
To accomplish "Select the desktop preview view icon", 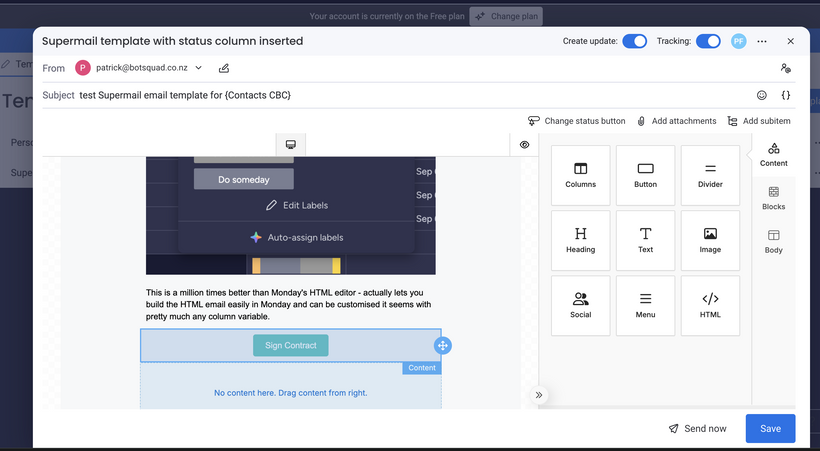I will (291, 145).
